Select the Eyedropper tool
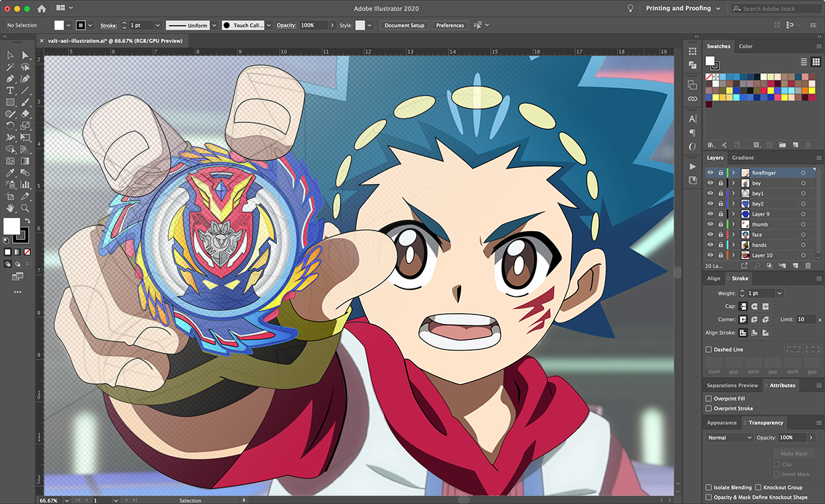This screenshot has width=825, height=504. 10,173
